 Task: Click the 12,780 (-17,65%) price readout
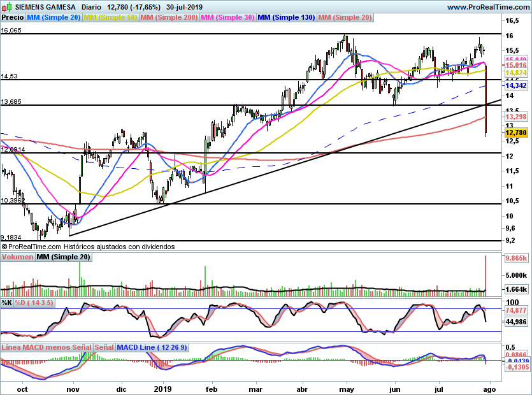coord(134,7)
